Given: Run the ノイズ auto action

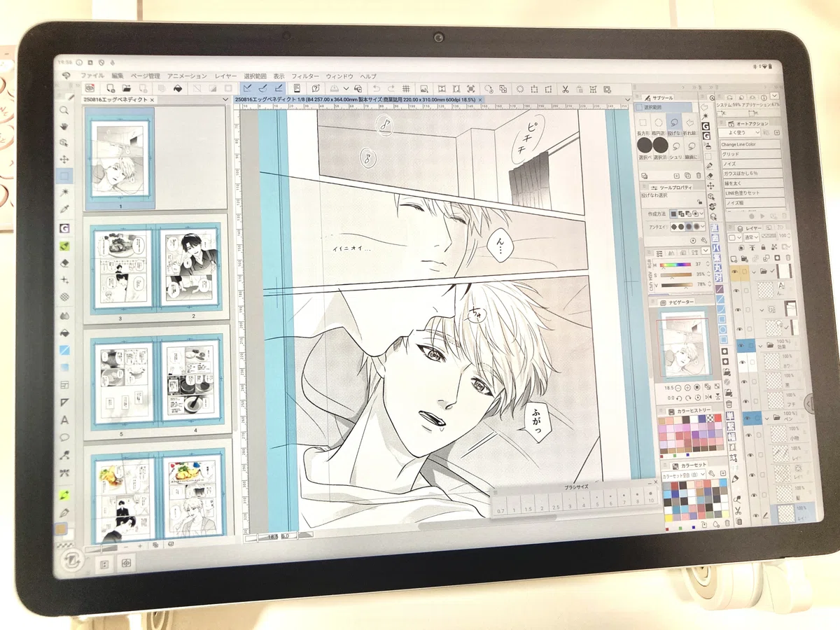Looking at the screenshot, I should [751, 164].
